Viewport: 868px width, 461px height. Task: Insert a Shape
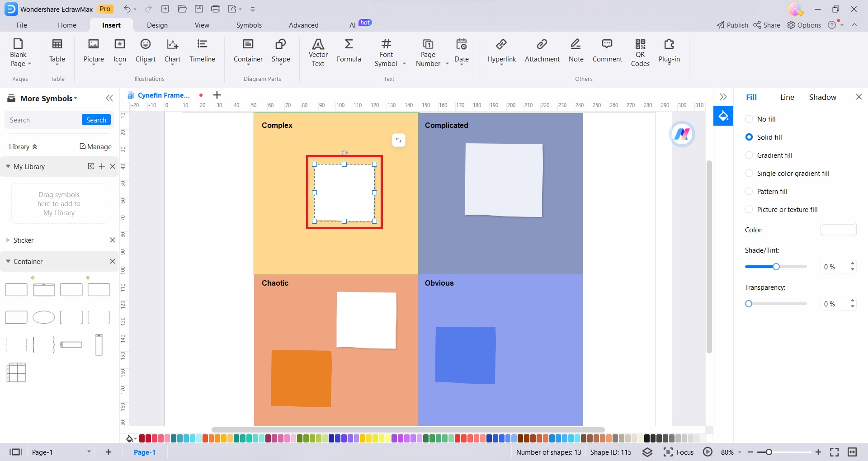click(281, 52)
